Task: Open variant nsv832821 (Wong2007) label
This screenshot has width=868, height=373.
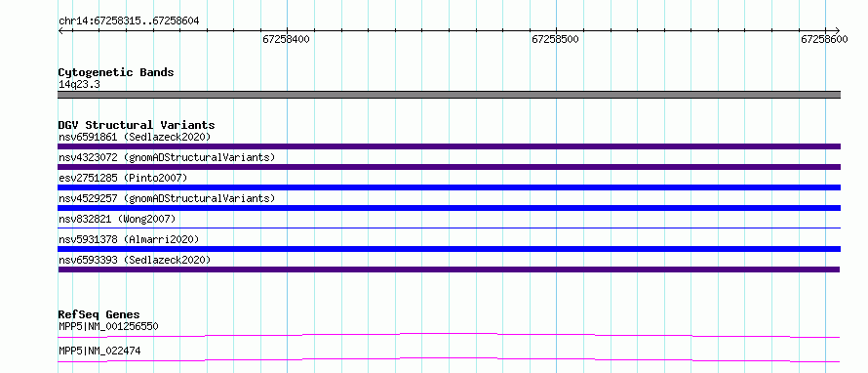Action: click(x=117, y=219)
